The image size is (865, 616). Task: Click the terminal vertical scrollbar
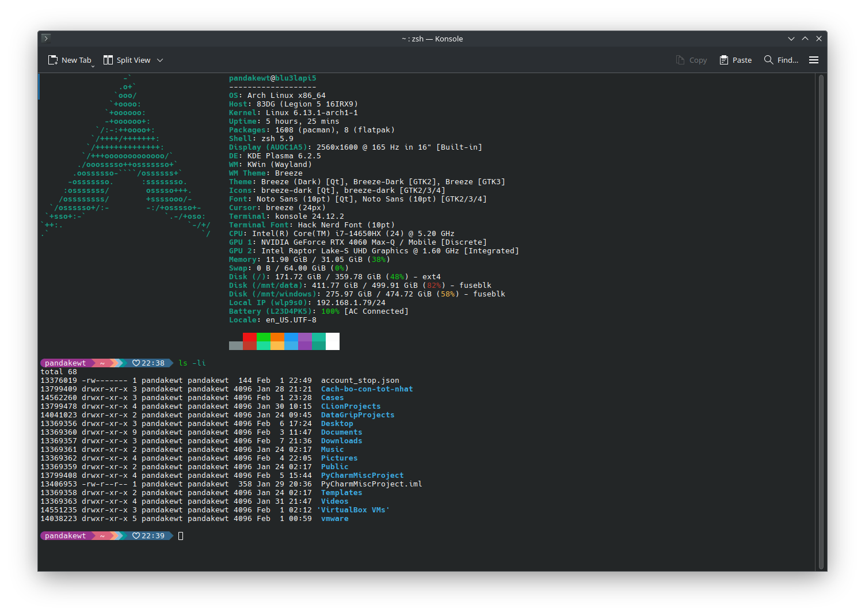(x=821, y=321)
